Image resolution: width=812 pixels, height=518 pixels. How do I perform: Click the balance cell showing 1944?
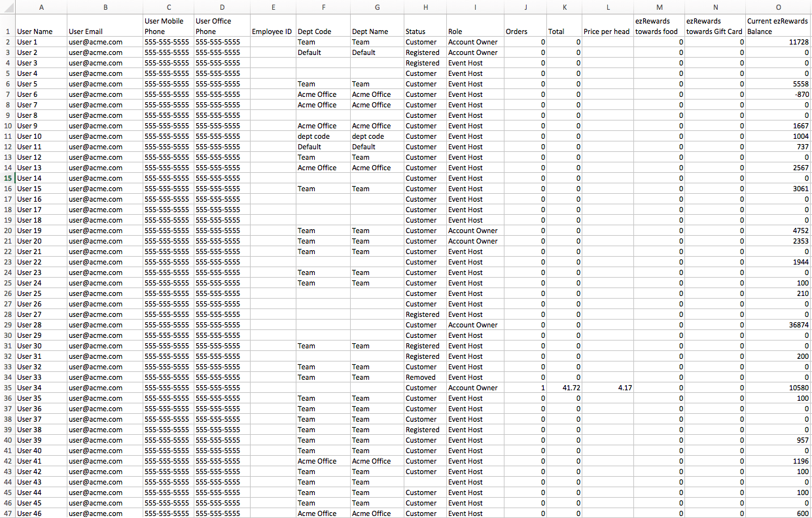(x=778, y=262)
